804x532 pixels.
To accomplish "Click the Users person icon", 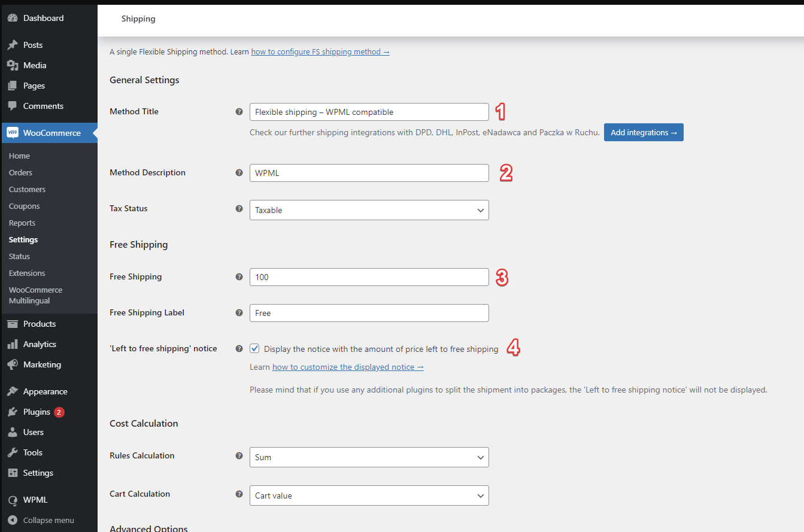I will pyautogui.click(x=13, y=432).
